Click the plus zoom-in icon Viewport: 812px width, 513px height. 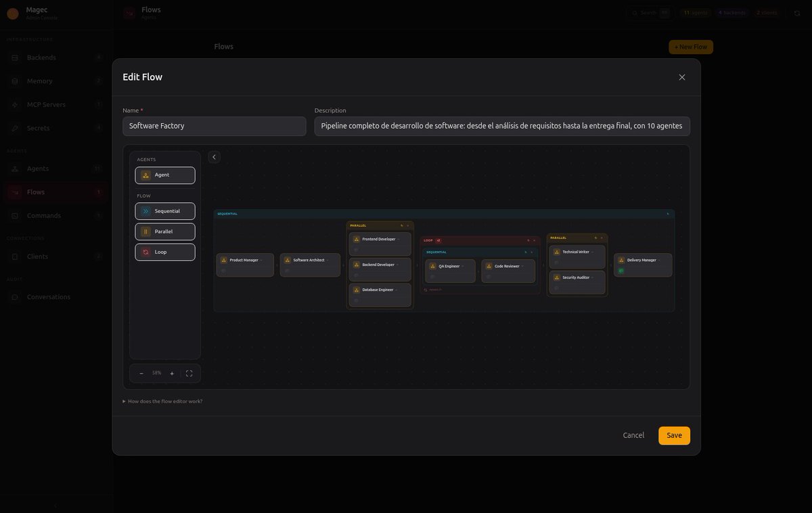[172, 374]
